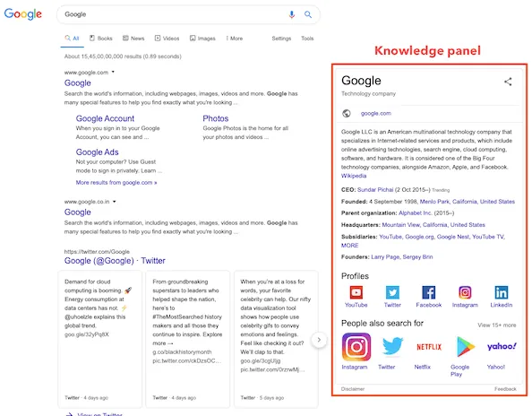Select the Netflix logo thumbnail
The image size is (532, 416).
pos(429,347)
